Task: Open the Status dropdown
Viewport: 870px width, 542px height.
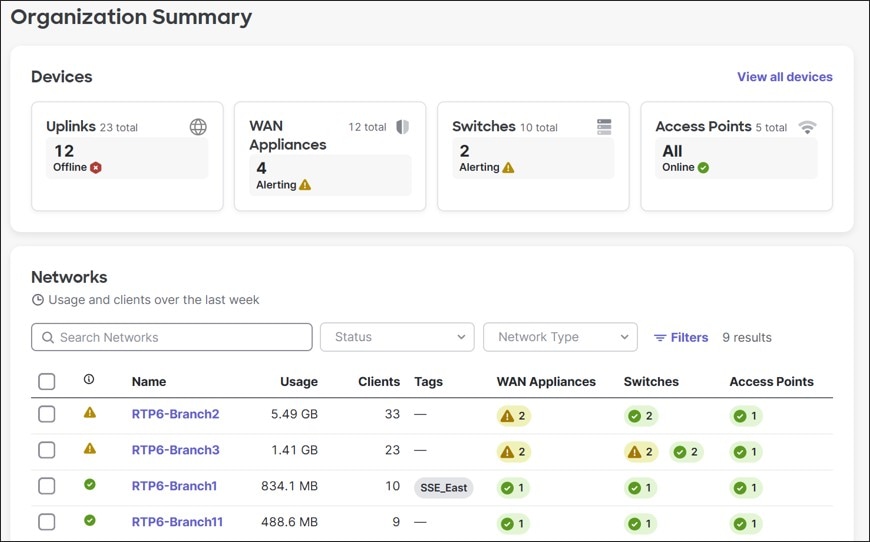Action: click(397, 337)
